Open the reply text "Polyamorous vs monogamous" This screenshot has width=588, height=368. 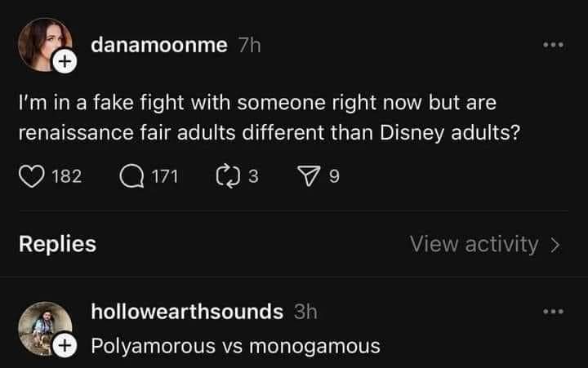(235, 346)
